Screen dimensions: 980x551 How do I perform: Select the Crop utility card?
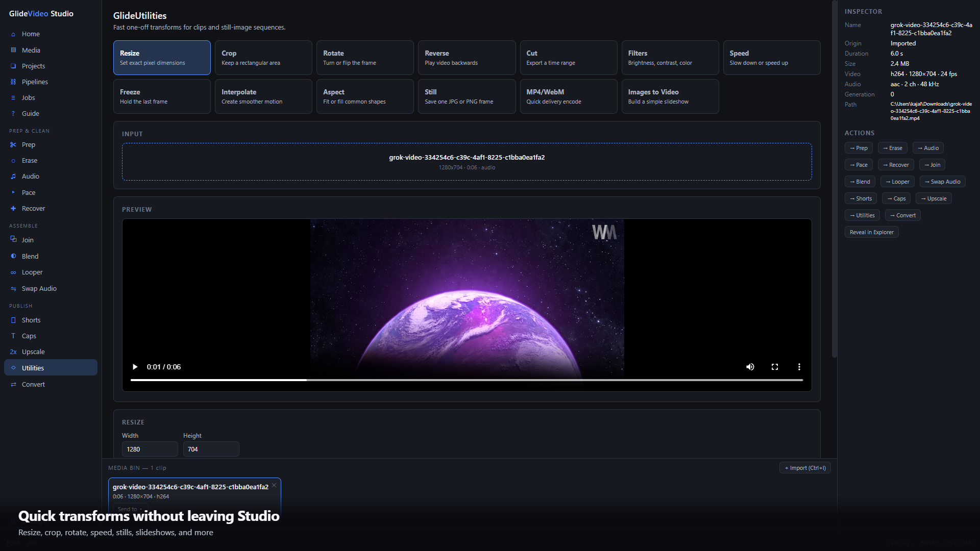point(263,58)
